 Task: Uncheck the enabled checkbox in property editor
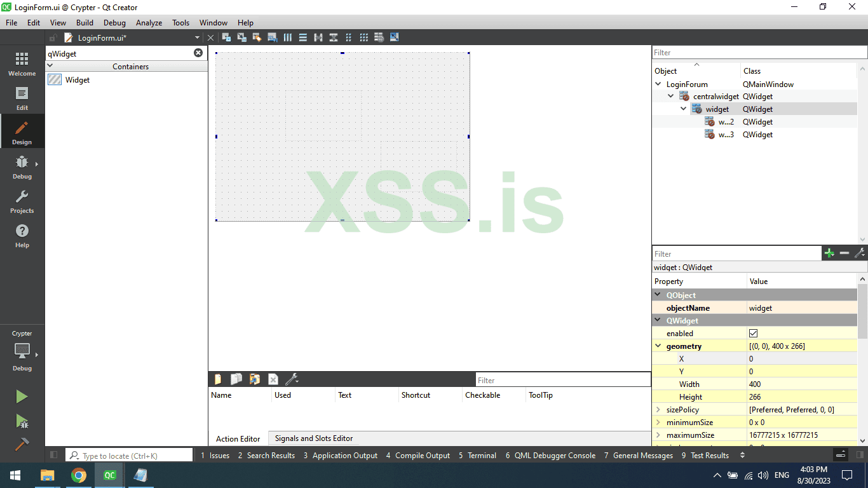753,332
